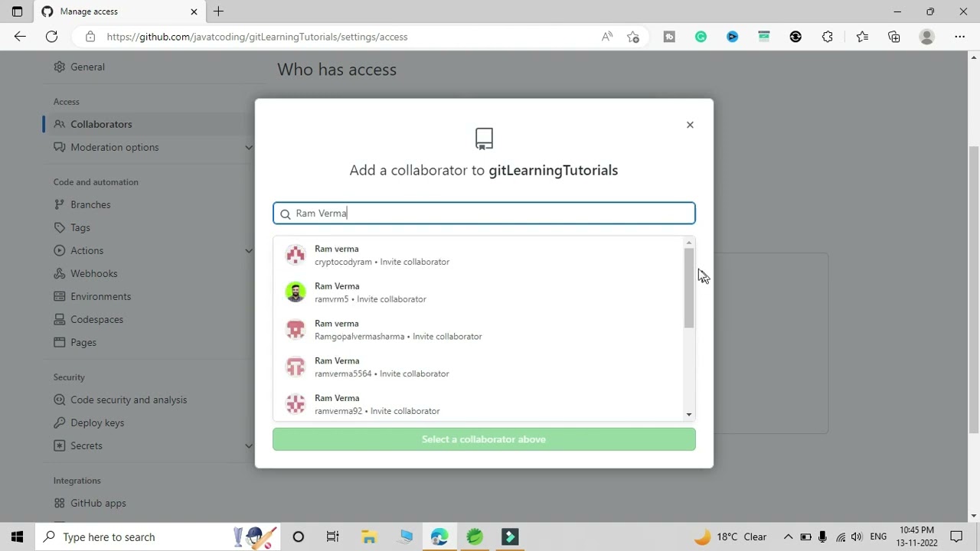Click Read aloud icon in address bar

coord(607,37)
